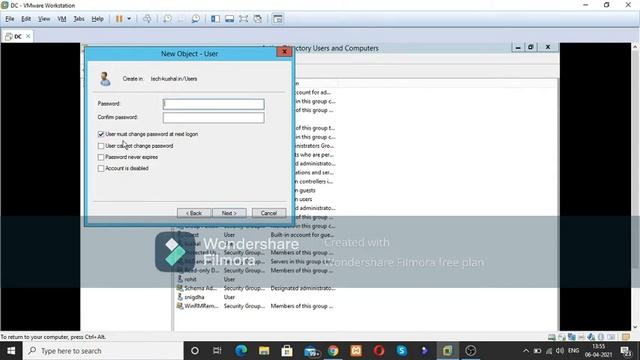Open the VM menu

pyautogui.click(x=62, y=19)
